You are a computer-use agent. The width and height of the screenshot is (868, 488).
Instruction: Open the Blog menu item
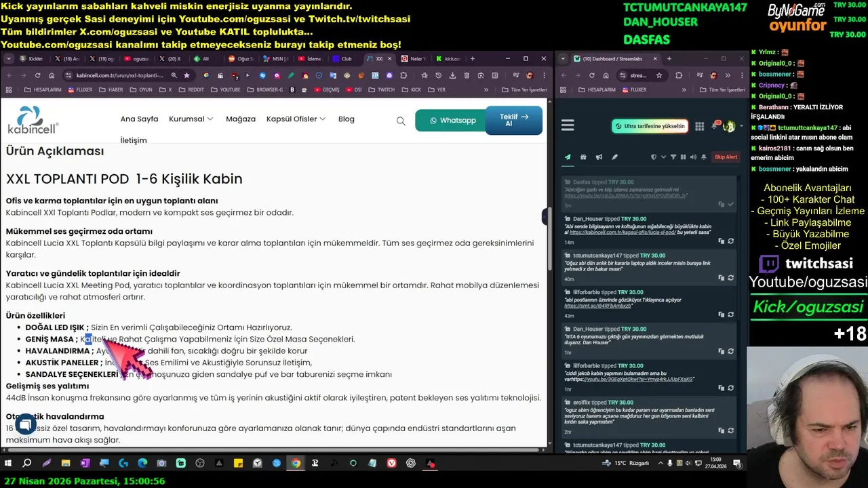point(347,119)
